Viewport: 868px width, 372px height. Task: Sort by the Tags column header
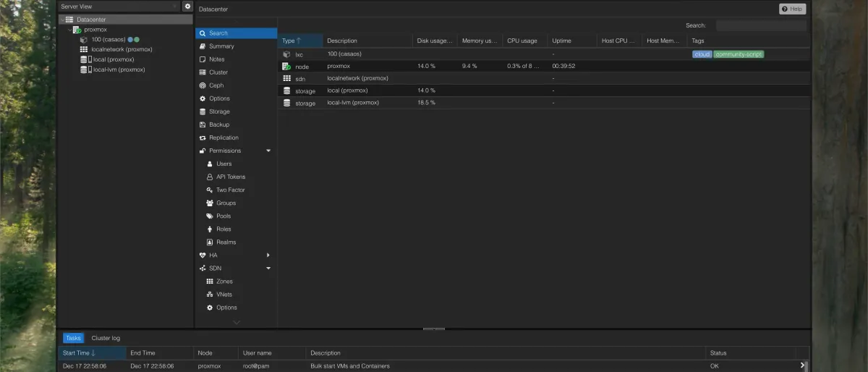point(748,41)
